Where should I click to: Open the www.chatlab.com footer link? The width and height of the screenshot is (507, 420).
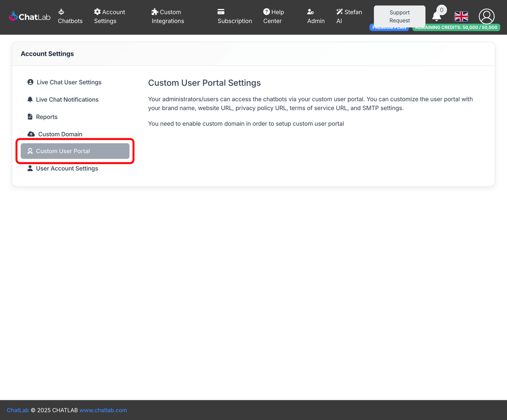pyautogui.click(x=103, y=410)
